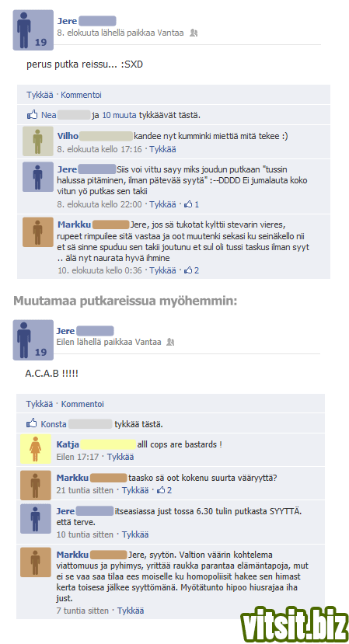
Task: Open Markku's name on 7 tuntia sitten comment
Action: [x=72, y=555]
